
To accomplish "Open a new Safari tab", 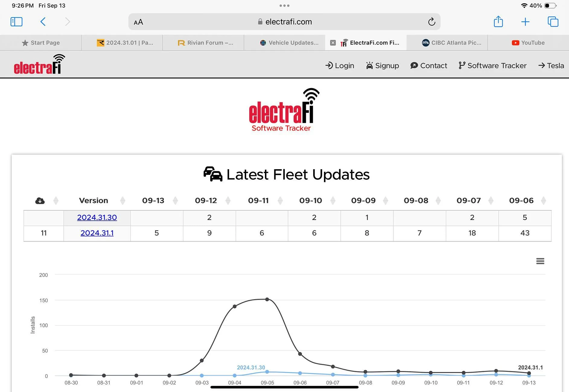I will pyautogui.click(x=525, y=22).
